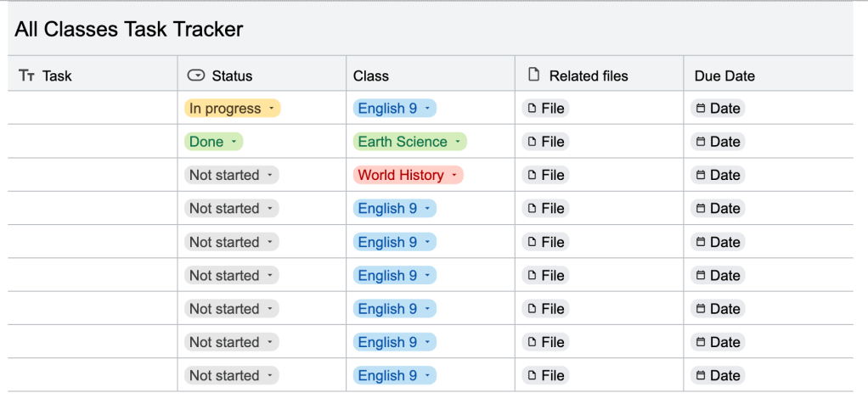
Task: Click the Date chip in the last row
Action: [717, 376]
